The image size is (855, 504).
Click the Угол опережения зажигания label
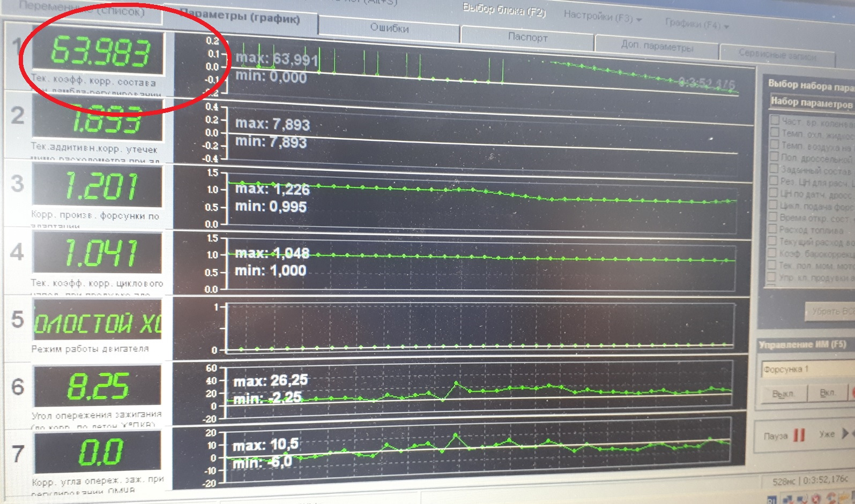pyautogui.click(x=96, y=415)
